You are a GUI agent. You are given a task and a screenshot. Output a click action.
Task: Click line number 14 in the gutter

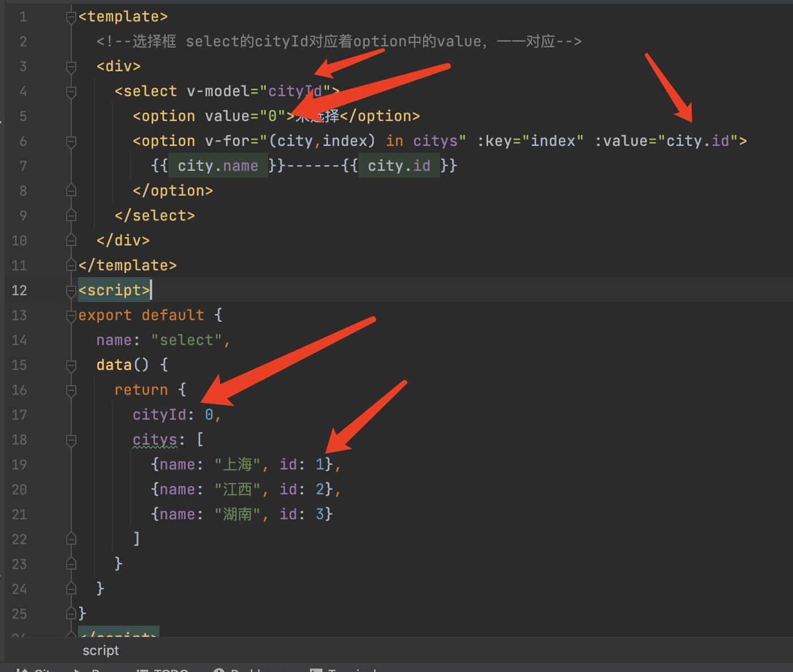[19, 341]
